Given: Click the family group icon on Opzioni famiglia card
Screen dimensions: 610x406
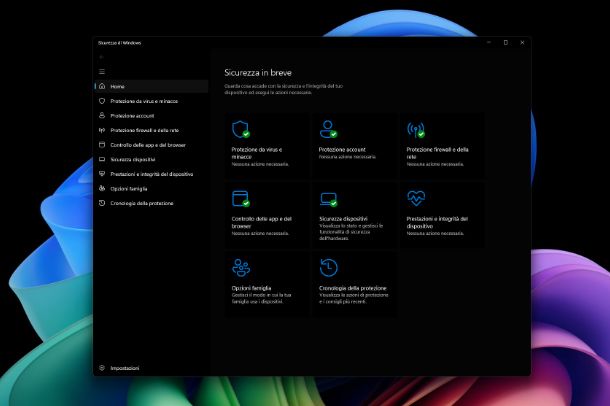Looking at the screenshot, I should [x=241, y=268].
